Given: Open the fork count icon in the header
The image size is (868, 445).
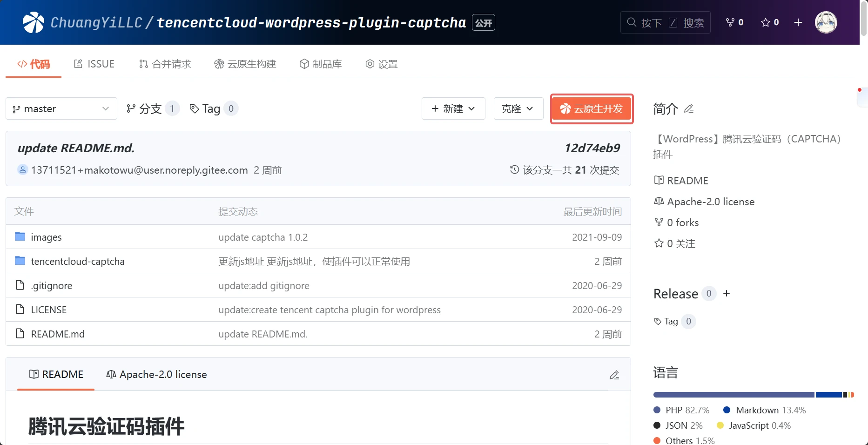Looking at the screenshot, I should pos(730,22).
